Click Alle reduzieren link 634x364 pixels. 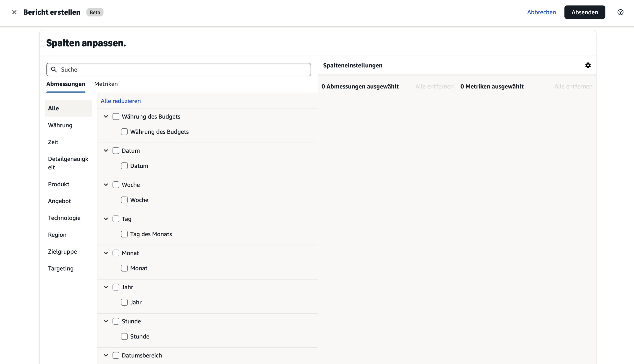[121, 101]
